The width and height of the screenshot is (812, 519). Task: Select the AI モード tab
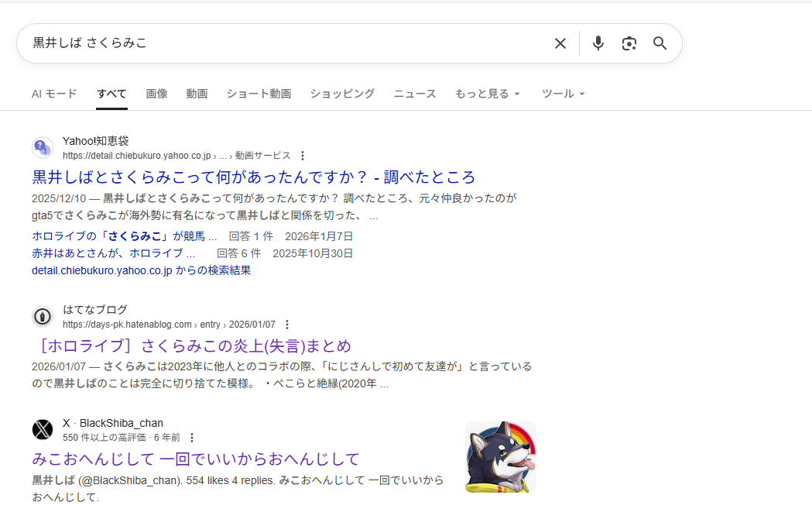coord(54,94)
